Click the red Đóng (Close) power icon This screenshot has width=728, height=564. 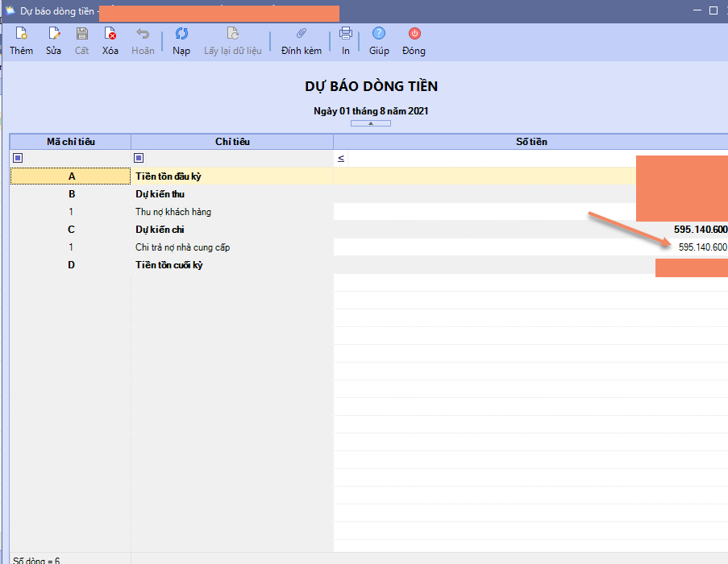coord(414,34)
